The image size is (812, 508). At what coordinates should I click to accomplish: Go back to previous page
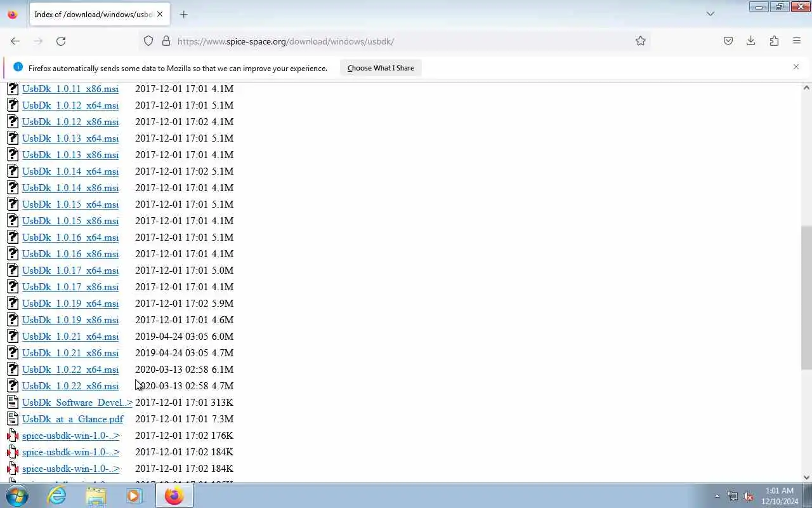pos(15,41)
